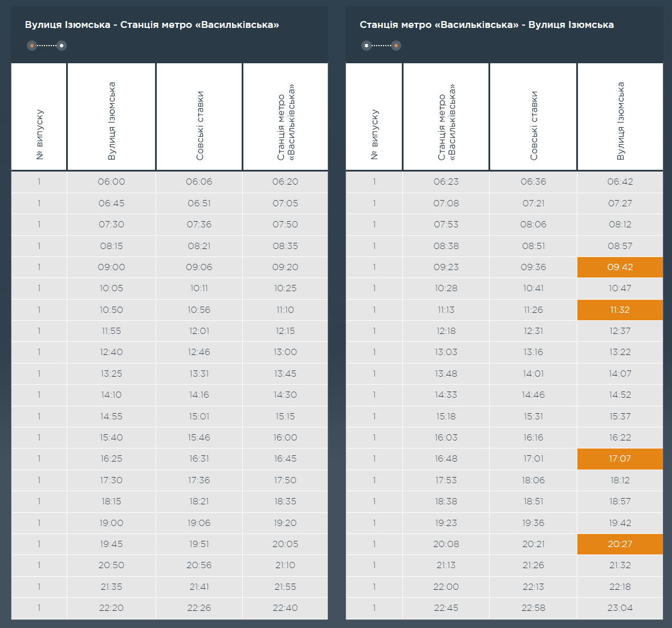
Task: Select the 14:16 Совські ставки time cell
Action: (x=199, y=395)
